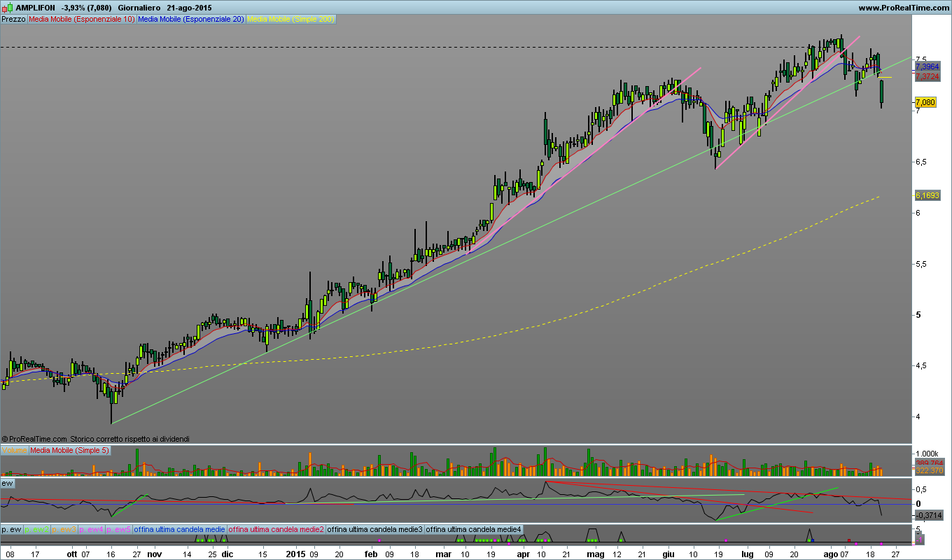This screenshot has width=952, height=560.
Task: Click the current price tag 7,080
Action: [x=925, y=102]
